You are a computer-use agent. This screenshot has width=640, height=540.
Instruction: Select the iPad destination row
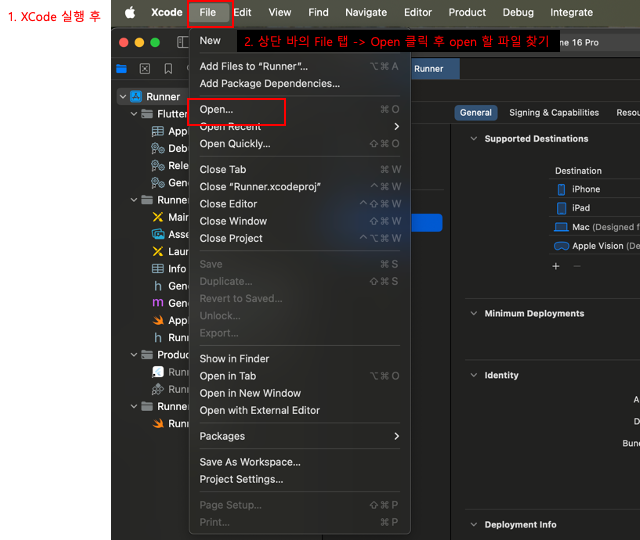click(x=594, y=208)
